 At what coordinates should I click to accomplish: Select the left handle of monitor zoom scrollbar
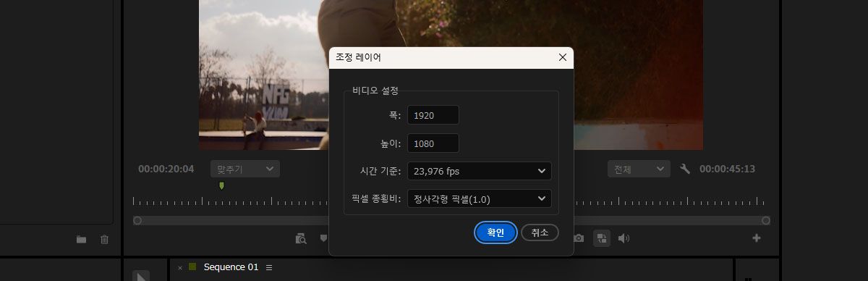tap(137, 220)
